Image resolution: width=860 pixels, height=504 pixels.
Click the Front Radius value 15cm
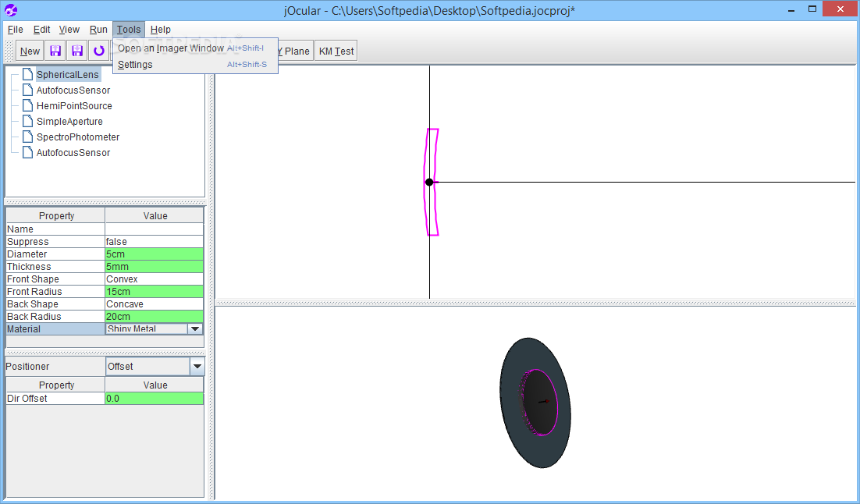coord(154,292)
